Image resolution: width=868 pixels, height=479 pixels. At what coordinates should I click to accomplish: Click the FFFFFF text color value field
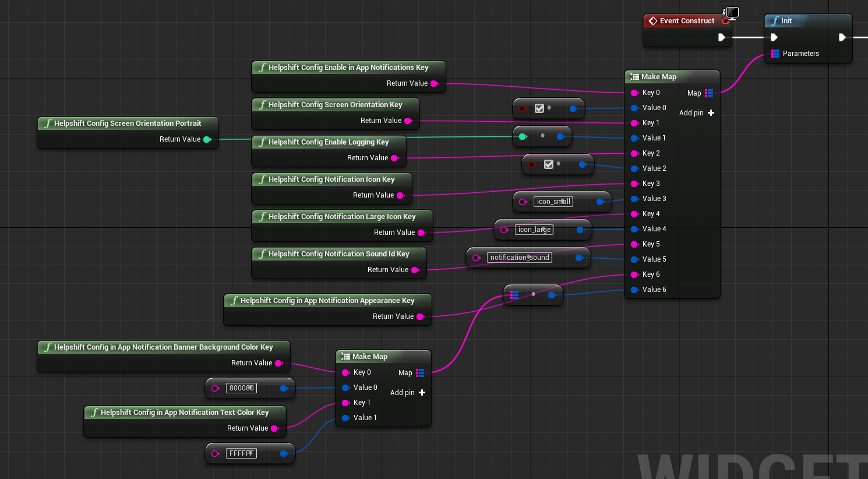pos(241,453)
